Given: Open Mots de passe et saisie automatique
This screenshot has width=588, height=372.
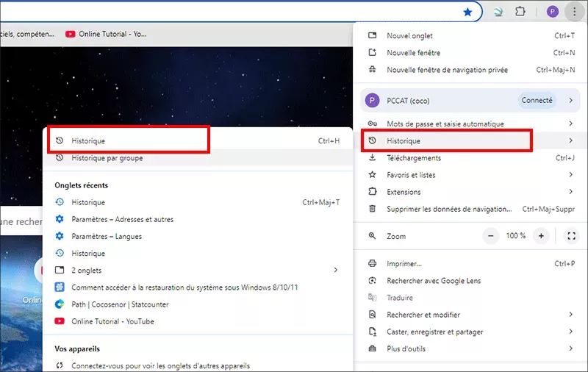Looking at the screenshot, I should pyautogui.click(x=470, y=124).
